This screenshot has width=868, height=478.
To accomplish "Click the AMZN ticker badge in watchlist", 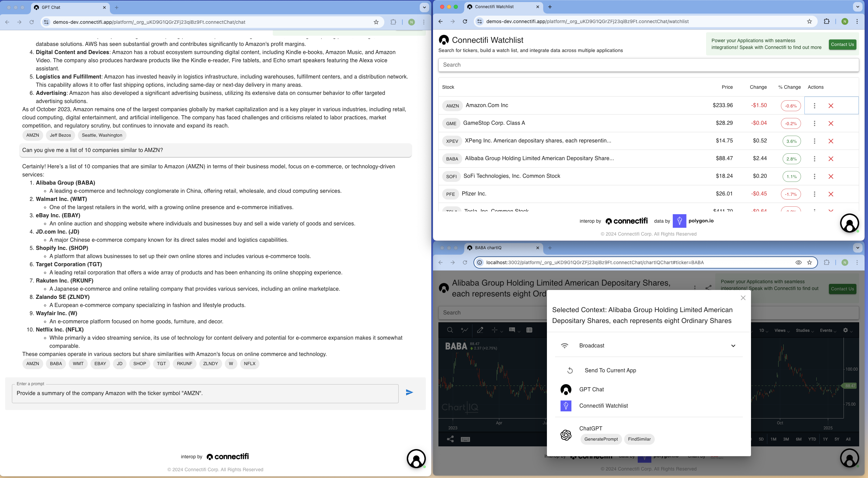I will click(452, 106).
